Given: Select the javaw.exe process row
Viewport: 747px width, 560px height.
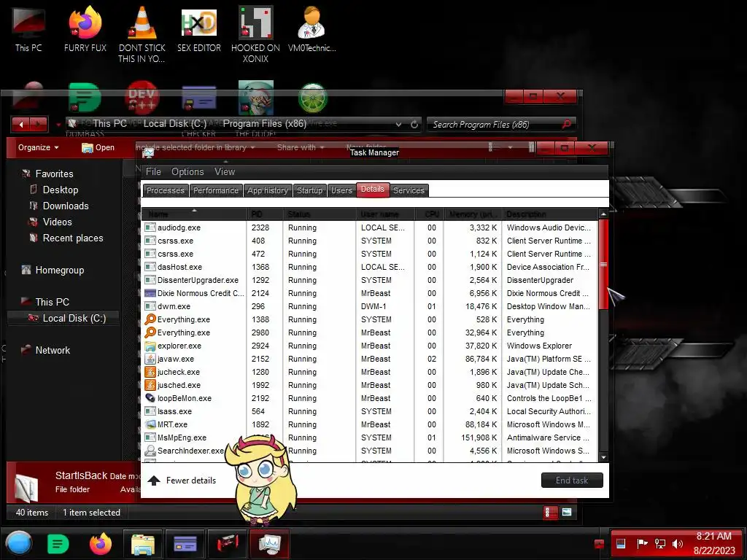Looking at the screenshot, I should pos(370,359).
